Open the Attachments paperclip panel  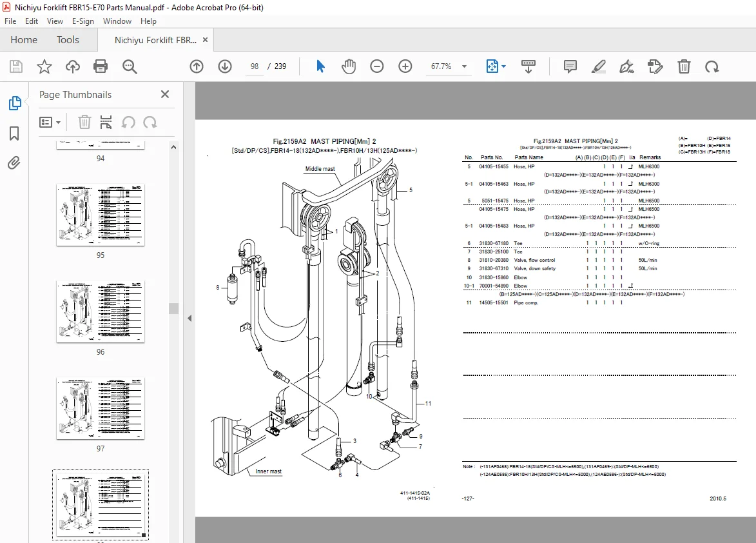coord(14,163)
